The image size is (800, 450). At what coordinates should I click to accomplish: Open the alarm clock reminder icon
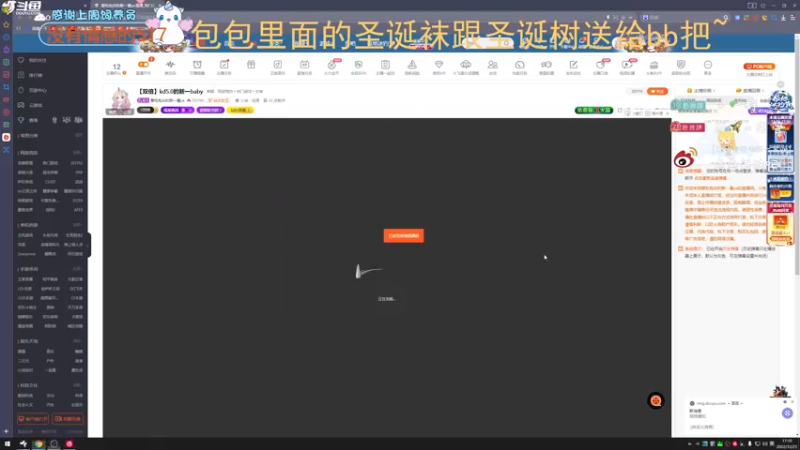point(197,65)
